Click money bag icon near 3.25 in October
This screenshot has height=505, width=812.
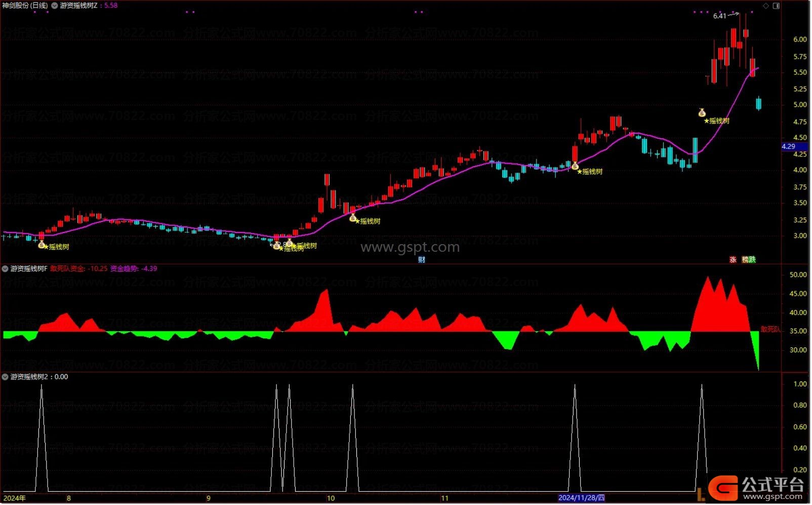(353, 218)
